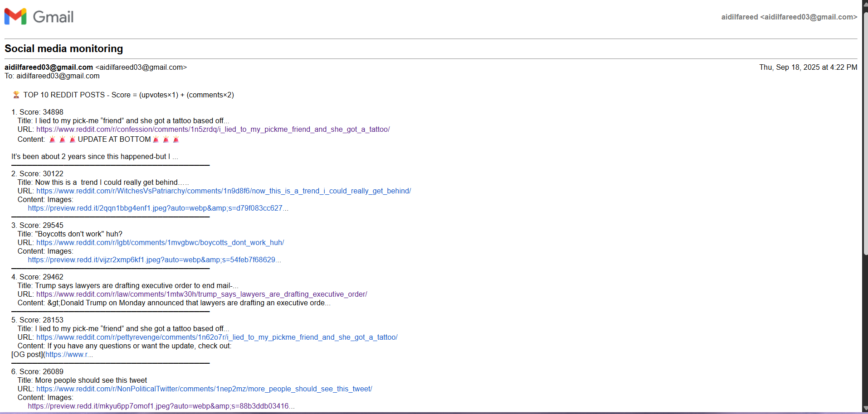Click the scrollbar down arrow
Screen dimensions: 868x414
pos(865,408)
